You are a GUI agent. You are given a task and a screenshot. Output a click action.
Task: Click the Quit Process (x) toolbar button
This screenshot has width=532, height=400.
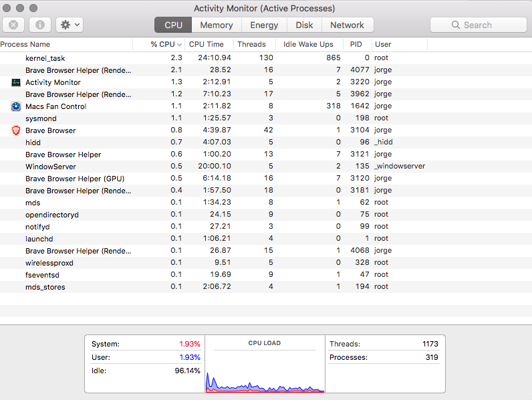[x=13, y=25]
